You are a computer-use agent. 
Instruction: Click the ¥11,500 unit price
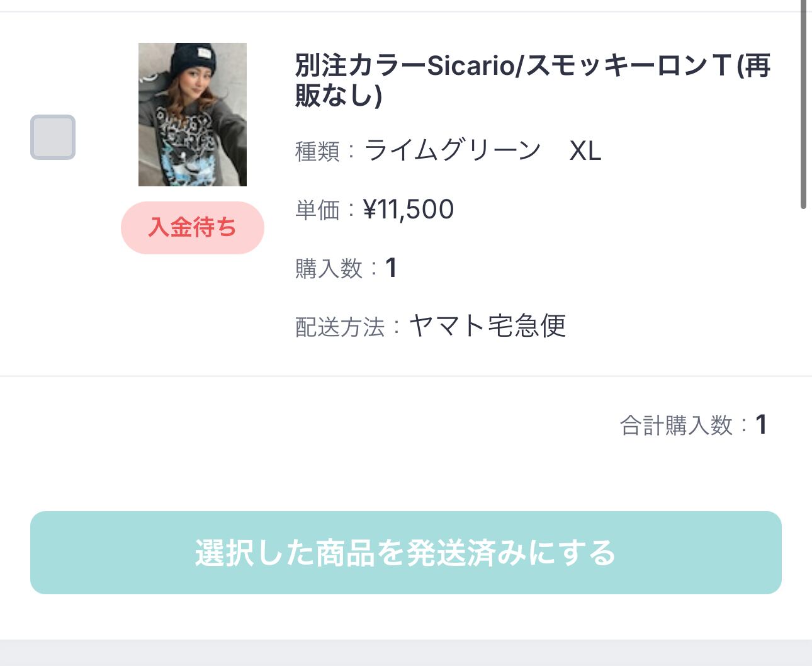click(409, 210)
